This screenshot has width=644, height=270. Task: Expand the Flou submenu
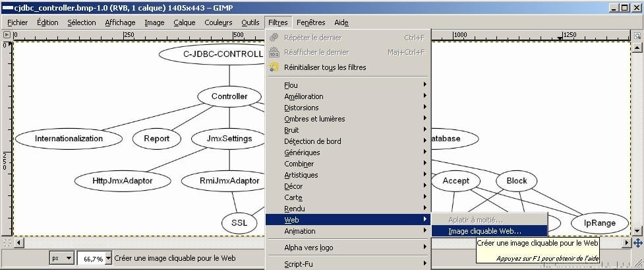348,85
